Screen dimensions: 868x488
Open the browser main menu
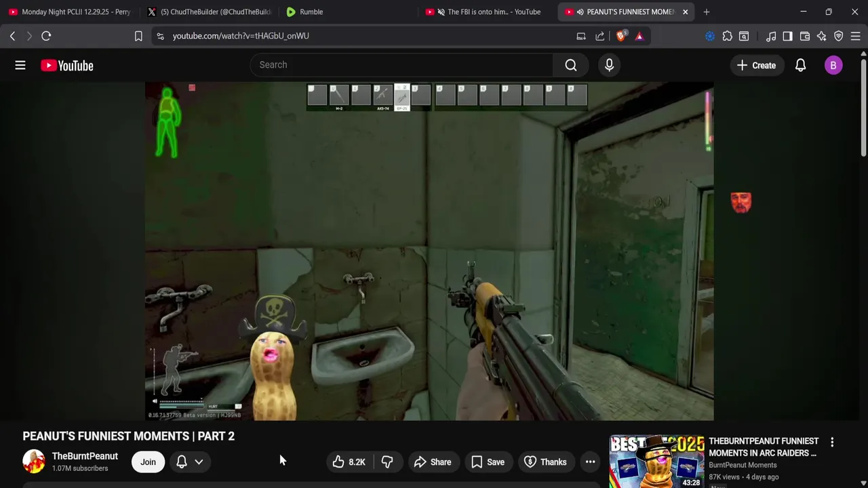pos(855,36)
